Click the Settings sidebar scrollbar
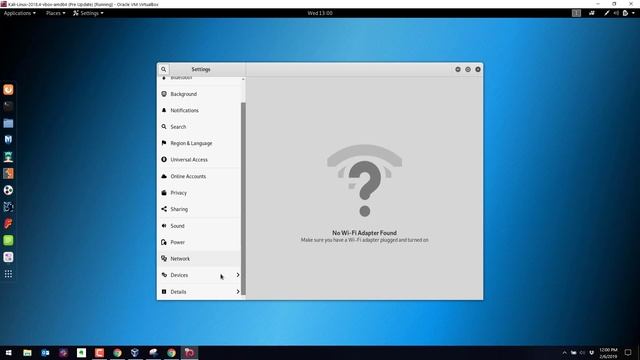 (243, 198)
